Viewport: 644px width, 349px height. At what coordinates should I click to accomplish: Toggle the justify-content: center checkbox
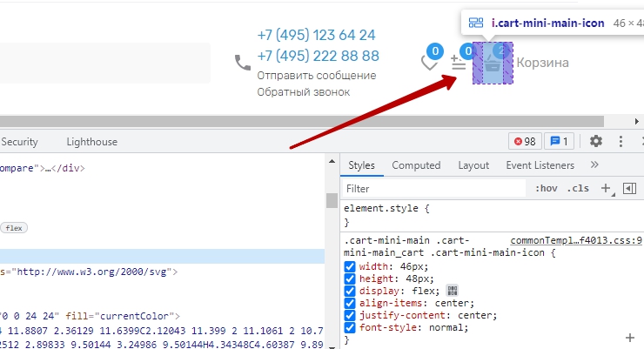350,315
